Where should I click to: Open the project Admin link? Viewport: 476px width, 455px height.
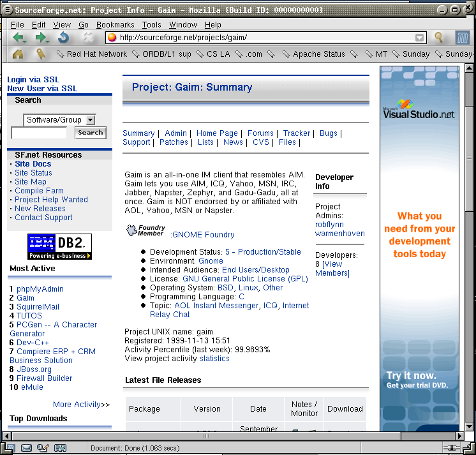coord(175,133)
